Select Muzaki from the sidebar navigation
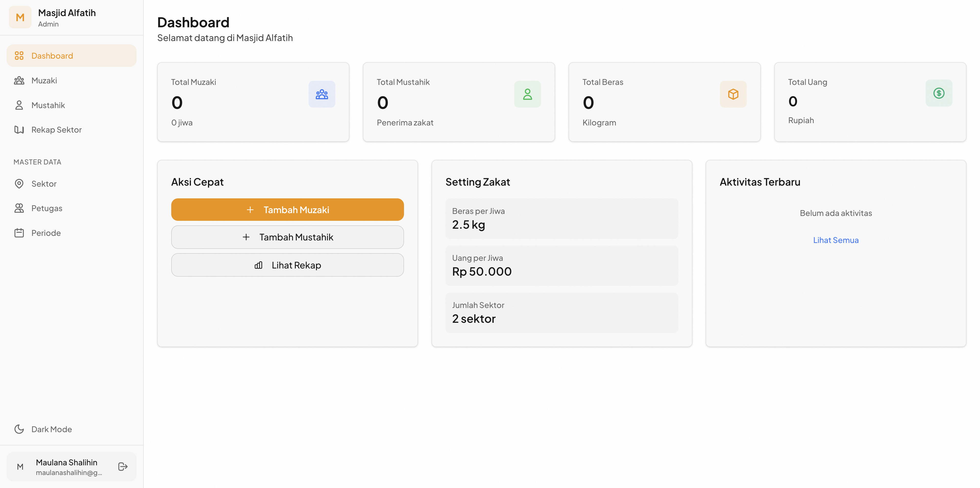980x488 pixels. coord(44,80)
